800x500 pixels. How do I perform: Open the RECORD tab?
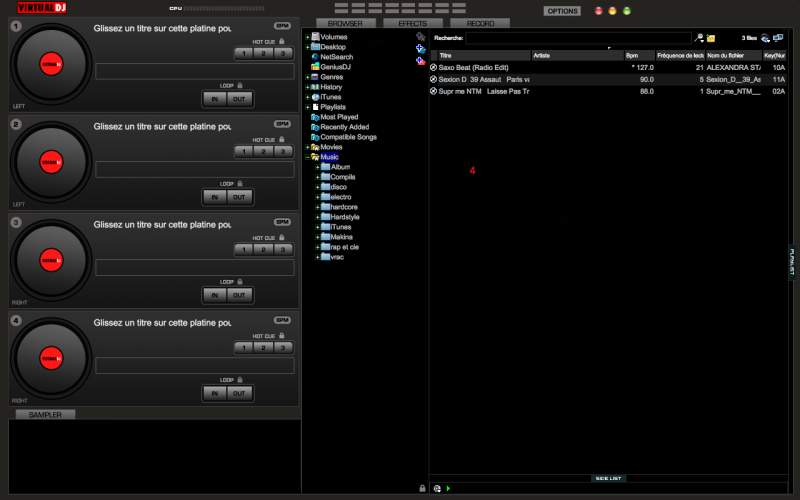coord(480,22)
